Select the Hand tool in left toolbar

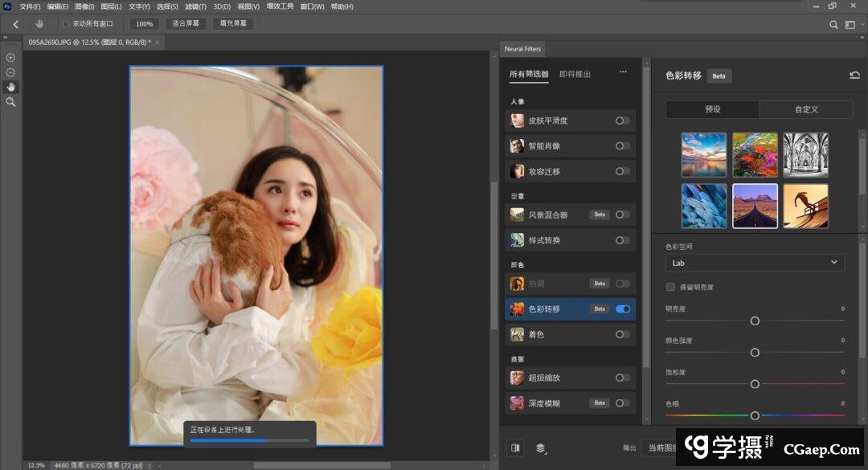click(x=10, y=87)
